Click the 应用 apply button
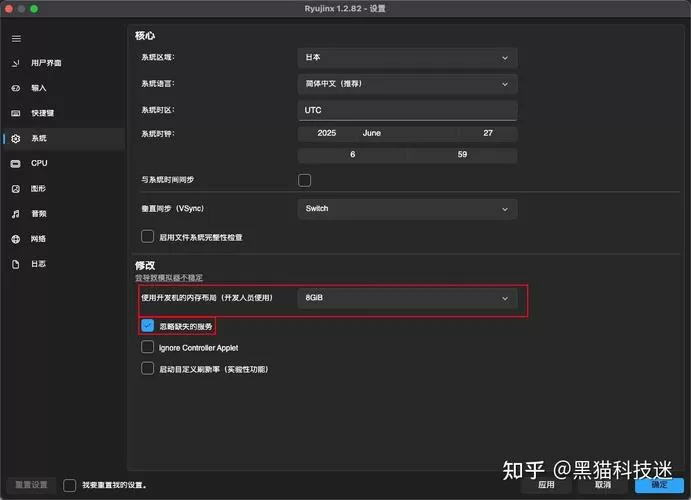The width and height of the screenshot is (691, 500). coord(546,485)
